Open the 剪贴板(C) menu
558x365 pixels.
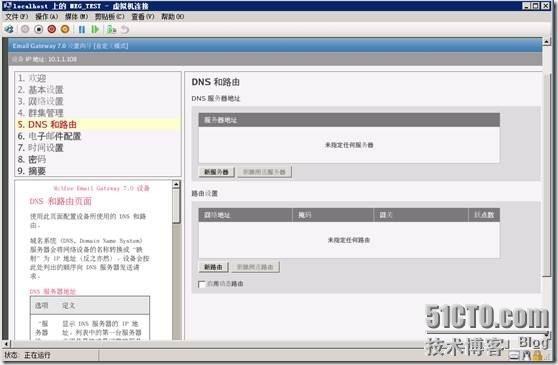coord(110,17)
